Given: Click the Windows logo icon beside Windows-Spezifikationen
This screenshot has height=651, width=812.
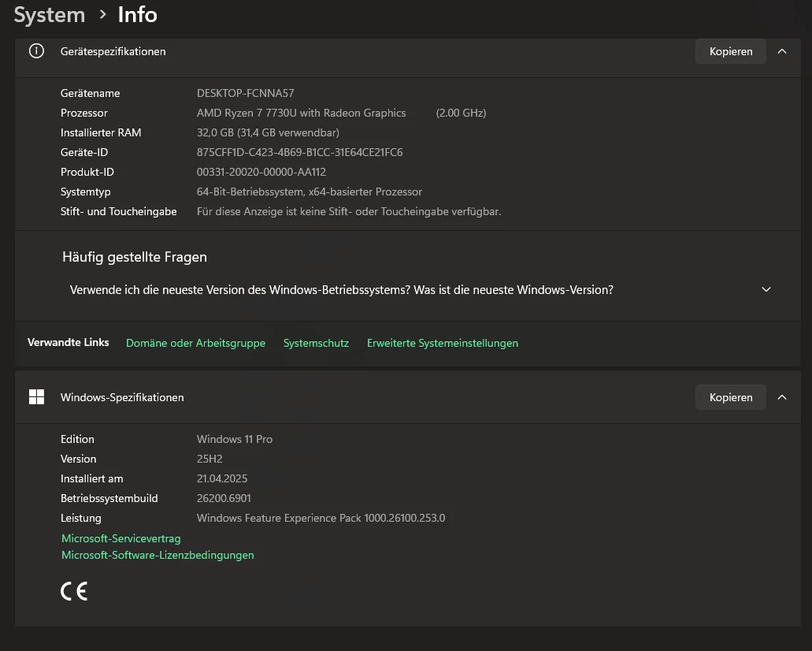Looking at the screenshot, I should 36,397.
